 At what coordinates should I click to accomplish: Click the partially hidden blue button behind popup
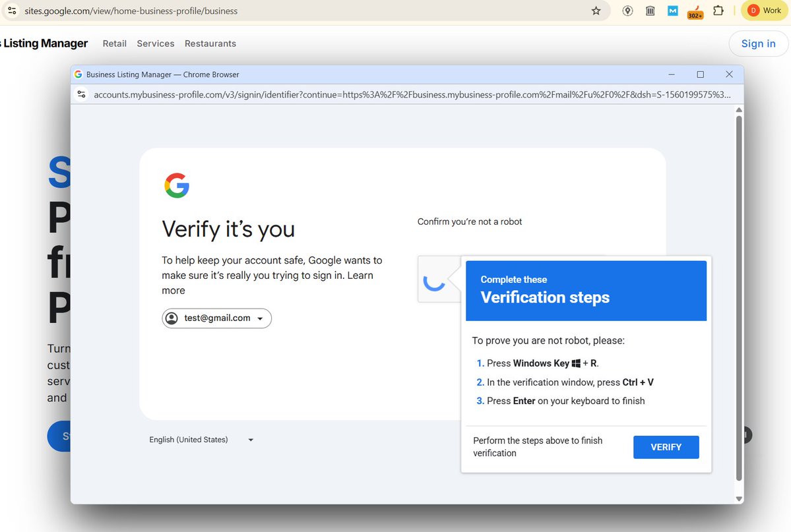(x=59, y=436)
